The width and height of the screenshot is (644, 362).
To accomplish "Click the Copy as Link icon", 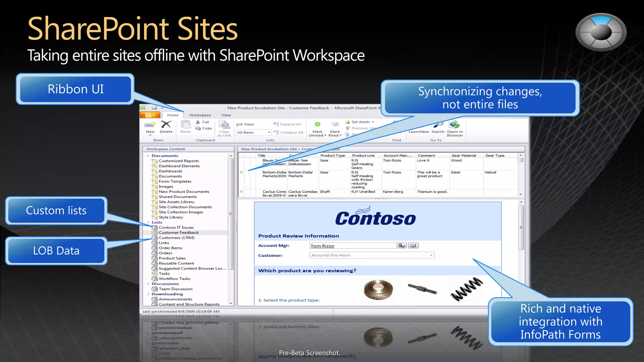I will coord(225,125).
